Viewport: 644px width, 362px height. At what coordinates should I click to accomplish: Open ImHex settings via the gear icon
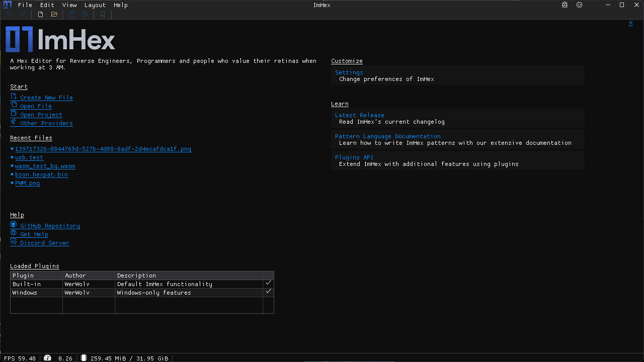pos(564,5)
